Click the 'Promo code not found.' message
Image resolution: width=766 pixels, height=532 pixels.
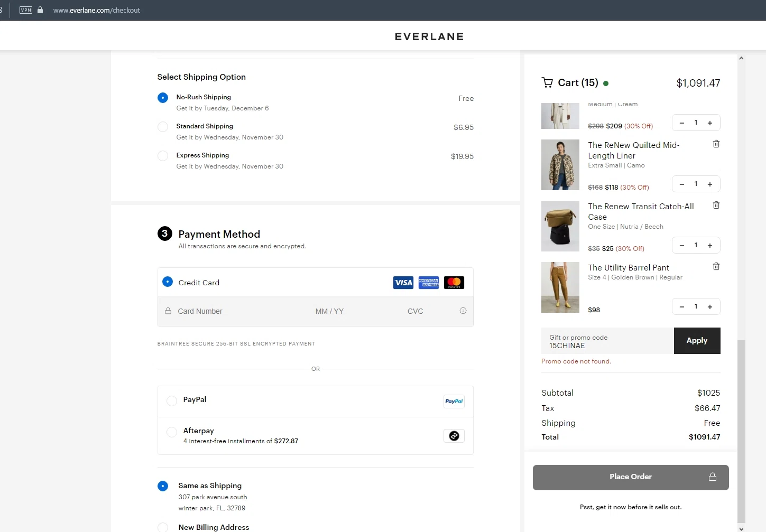pyautogui.click(x=576, y=361)
